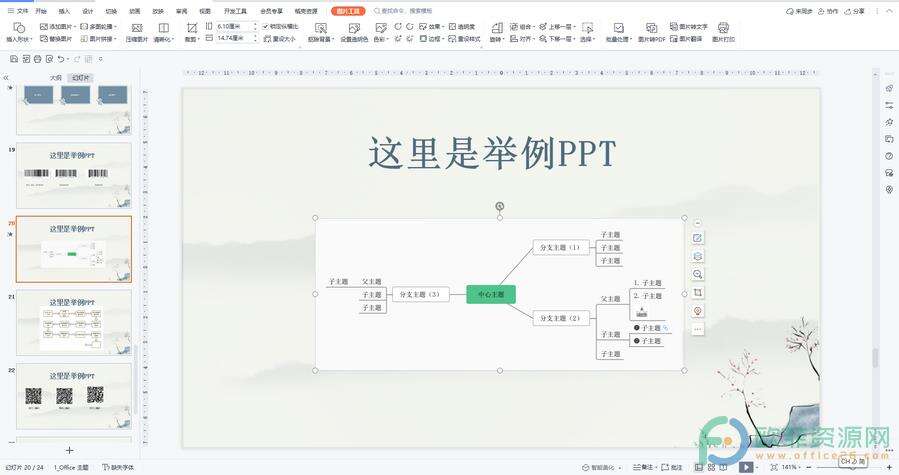
Task: Click the Add Picture (添加图片) icon
Action: click(44, 26)
